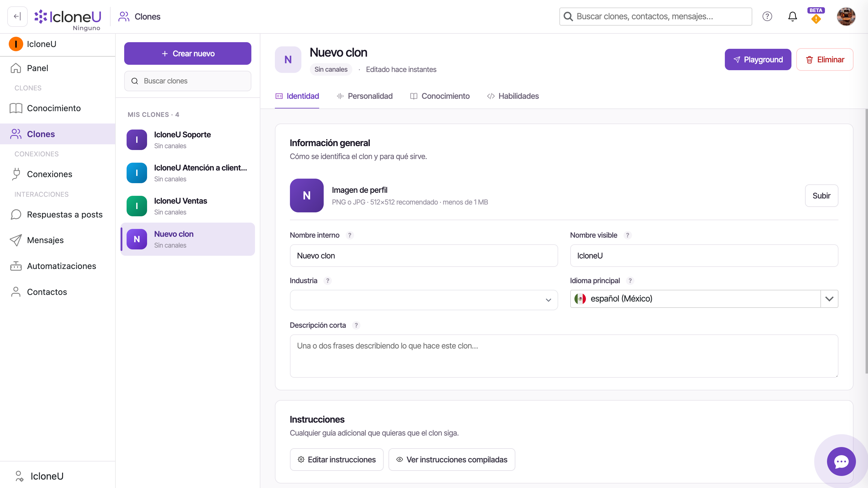The image size is (868, 488).
Task: Focus the Buscar clones search field
Action: click(x=188, y=81)
